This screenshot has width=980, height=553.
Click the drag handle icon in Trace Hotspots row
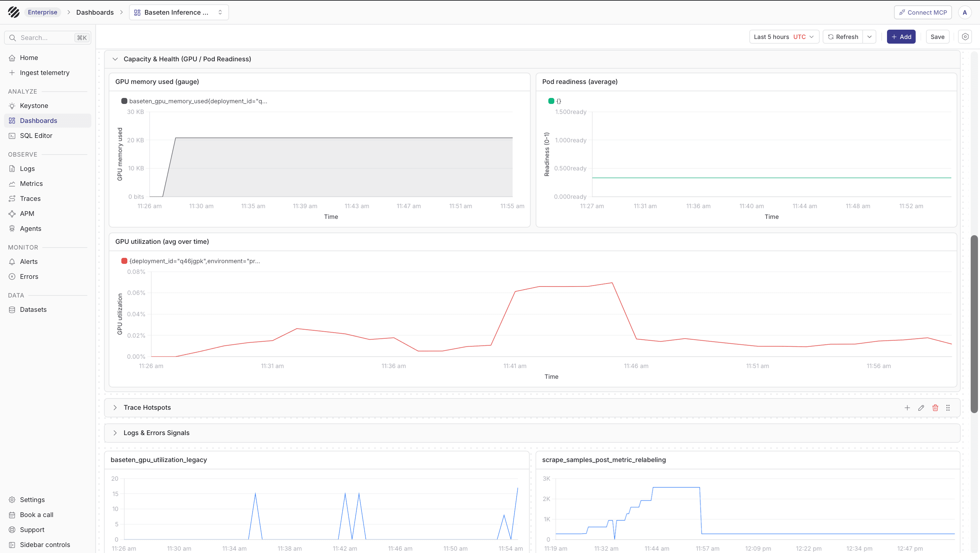point(948,408)
